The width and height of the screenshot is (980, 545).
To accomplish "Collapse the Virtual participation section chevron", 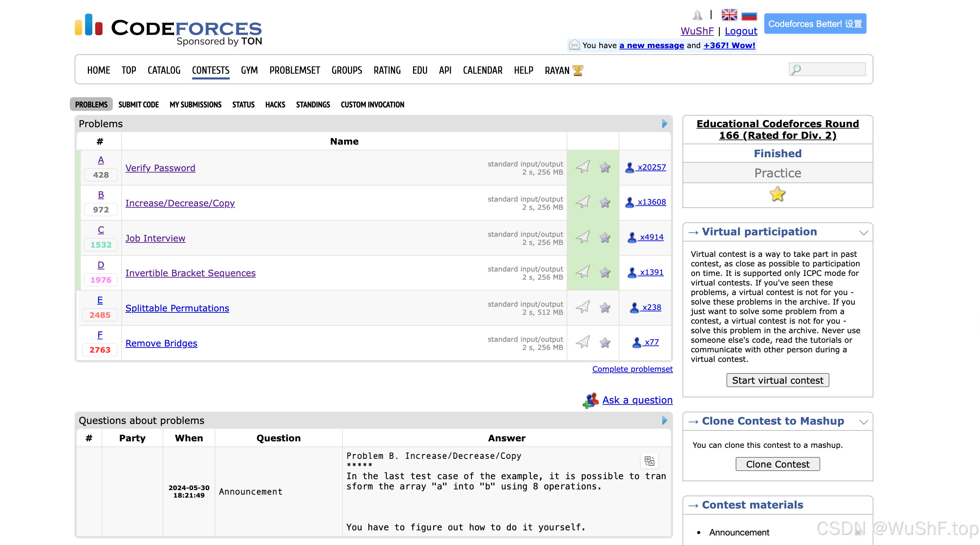I will pos(863,232).
